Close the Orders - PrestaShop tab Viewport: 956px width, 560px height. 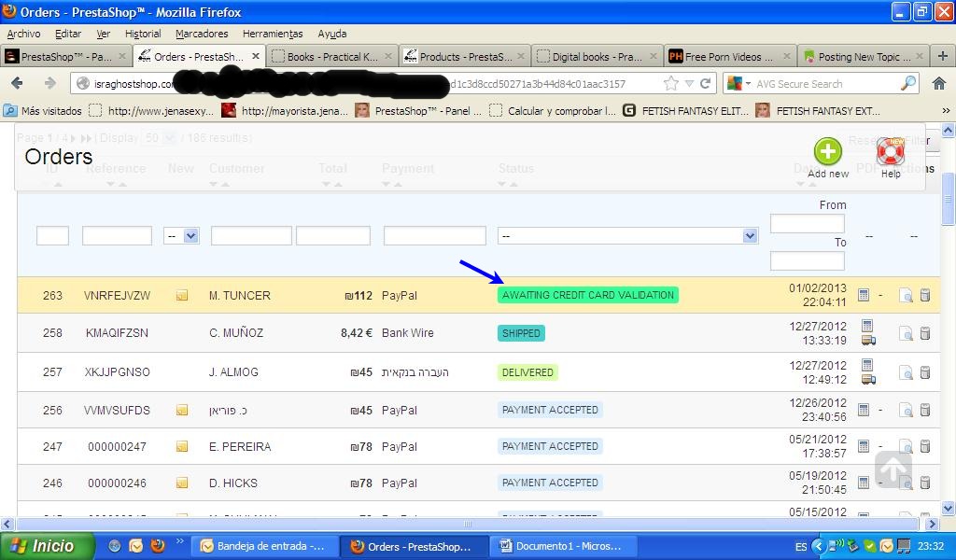click(256, 56)
